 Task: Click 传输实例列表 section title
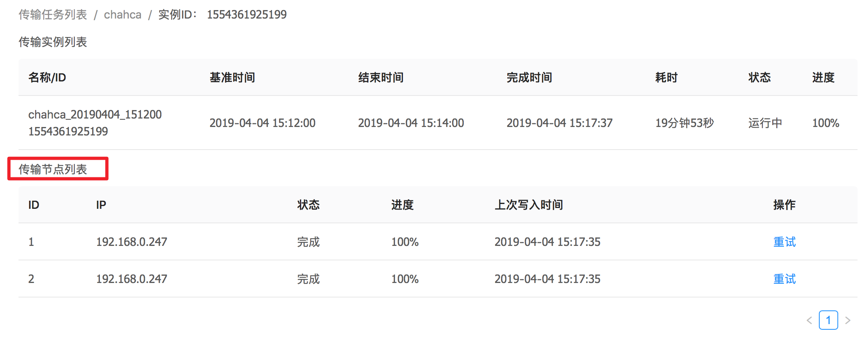click(53, 42)
